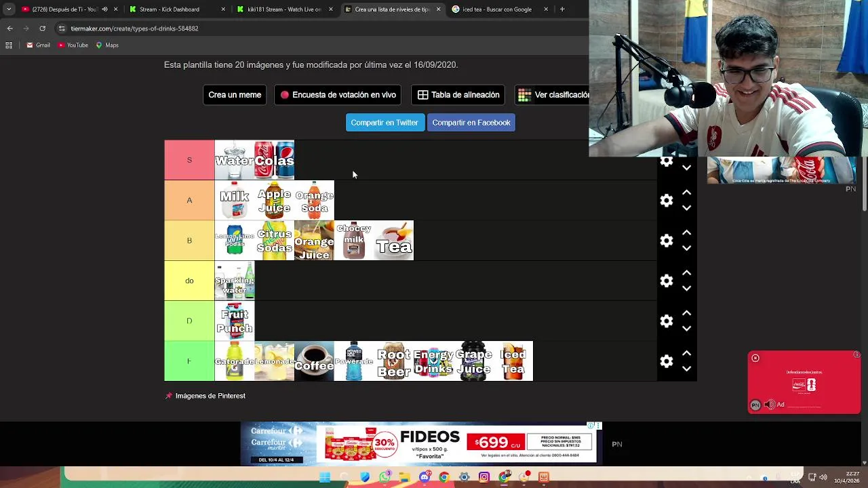Start Encuesta de votación en vivo
Screen dimensions: 868x488
coord(338,95)
